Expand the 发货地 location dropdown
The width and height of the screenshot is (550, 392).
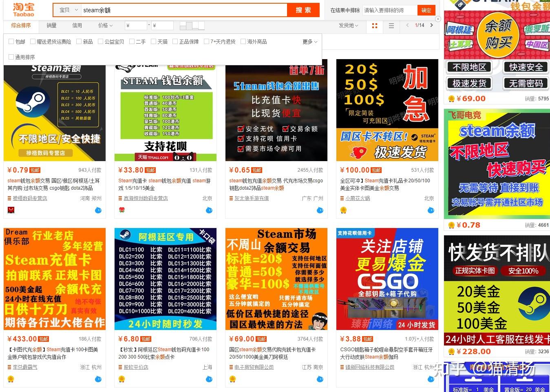pos(349,25)
